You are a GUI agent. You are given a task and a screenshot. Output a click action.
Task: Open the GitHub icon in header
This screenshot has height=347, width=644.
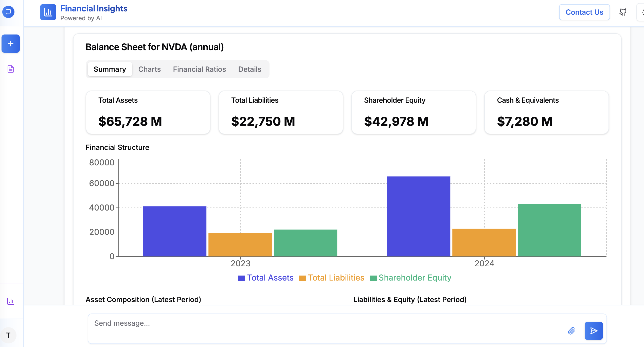click(x=623, y=12)
